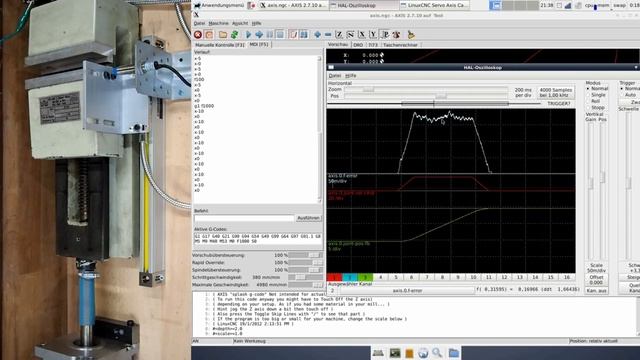This screenshot has height=360, width=640.
Task: Select the rotated Z view icon
Action: [350, 35]
